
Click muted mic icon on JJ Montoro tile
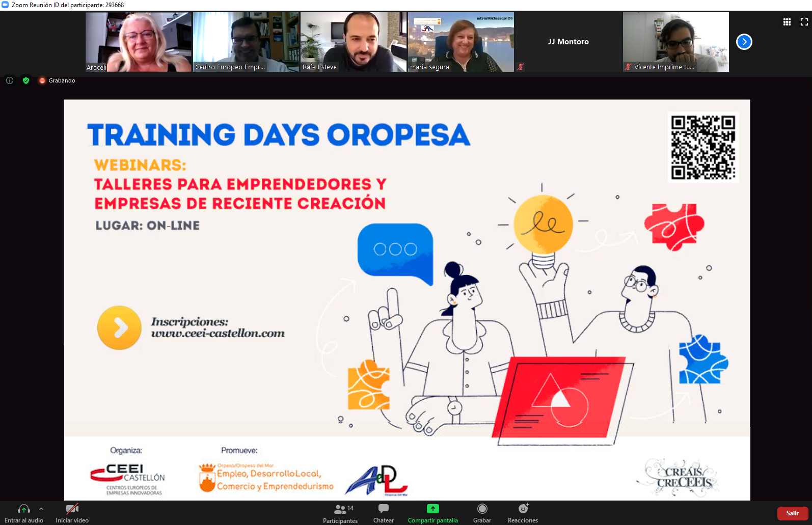pyautogui.click(x=521, y=67)
